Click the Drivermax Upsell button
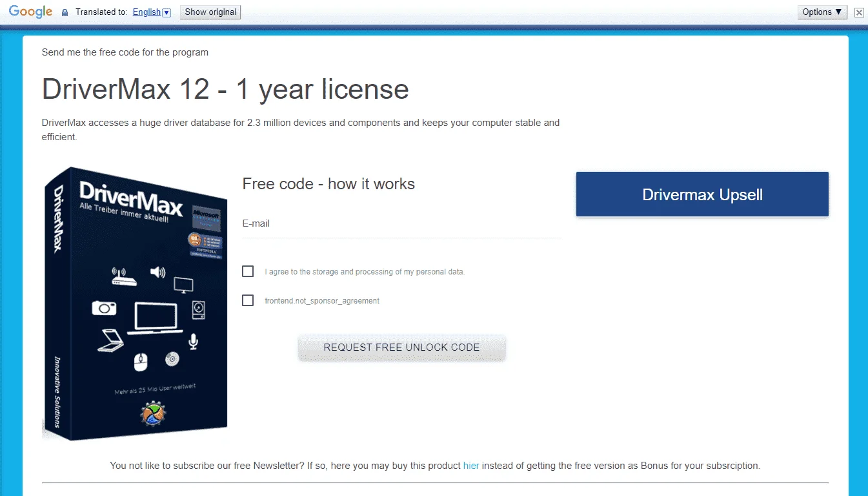Screen dimensions: 868x496 pyautogui.click(x=702, y=194)
